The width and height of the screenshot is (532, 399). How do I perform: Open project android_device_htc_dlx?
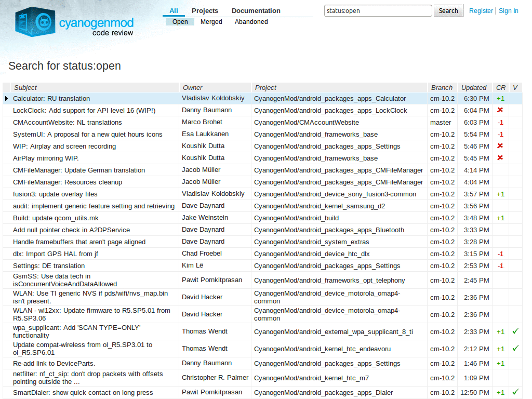312,254
